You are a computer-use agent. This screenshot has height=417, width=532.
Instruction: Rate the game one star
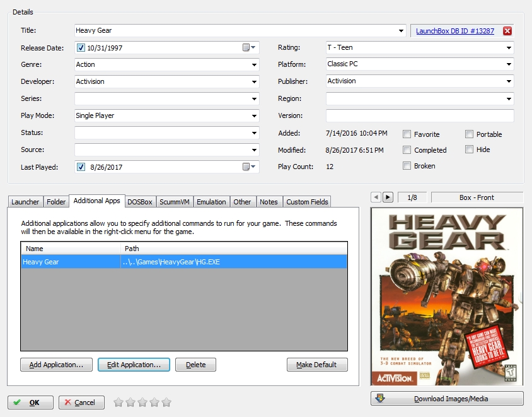coord(119,402)
